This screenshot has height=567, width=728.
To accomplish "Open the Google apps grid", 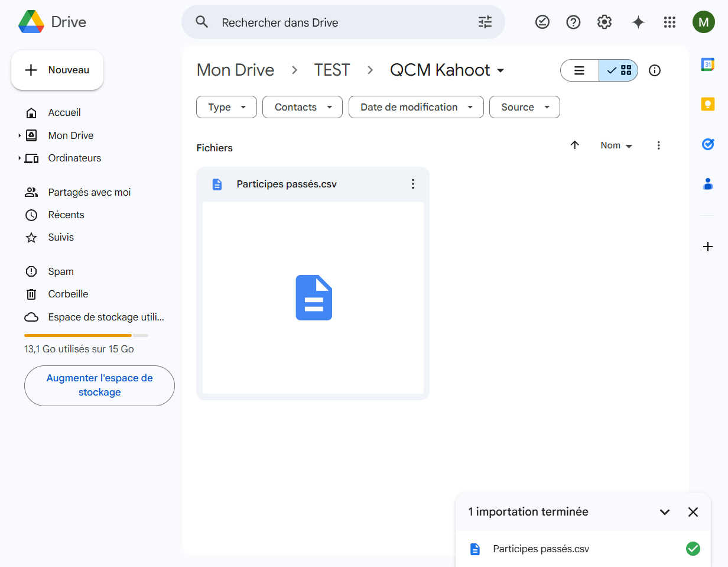I will 669,22.
